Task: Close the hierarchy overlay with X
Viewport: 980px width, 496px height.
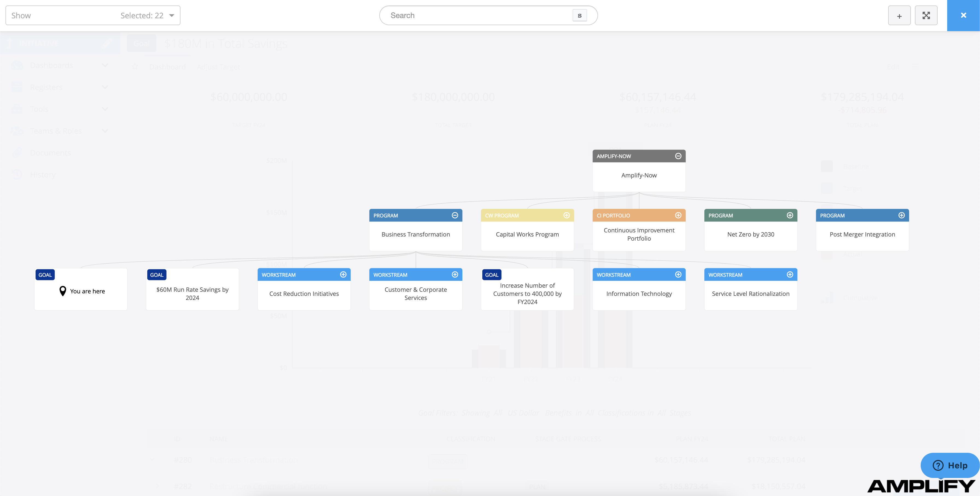Action: click(963, 16)
